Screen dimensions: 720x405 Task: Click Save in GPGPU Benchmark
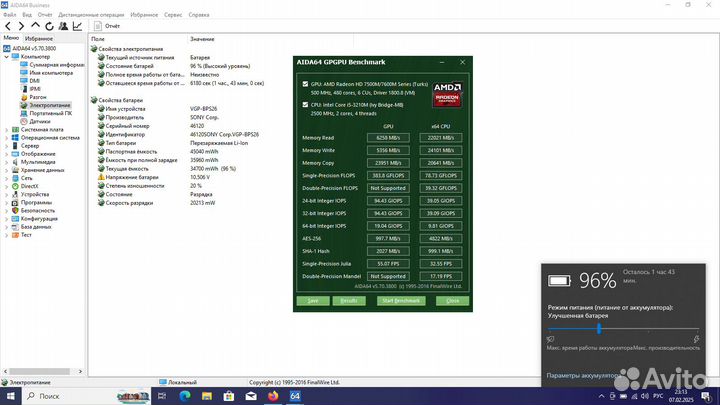pos(313,301)
